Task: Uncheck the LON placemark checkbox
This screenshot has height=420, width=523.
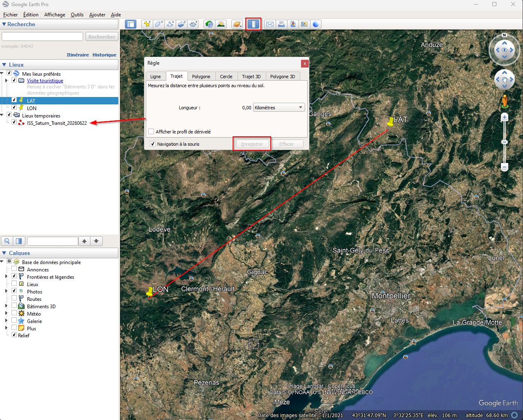Action: (14, 108)
